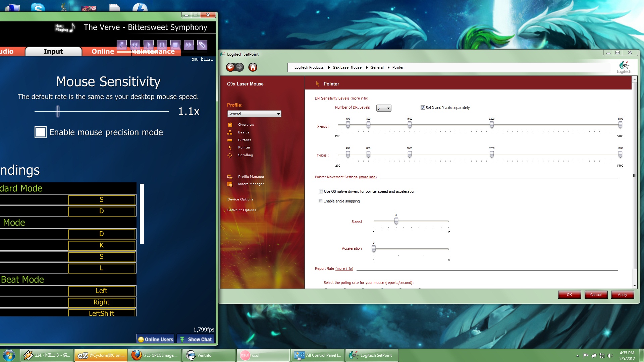The image size is (644, 362).
Task: Open Logitech SetPoint taskbar button
Action: [372, 355]
